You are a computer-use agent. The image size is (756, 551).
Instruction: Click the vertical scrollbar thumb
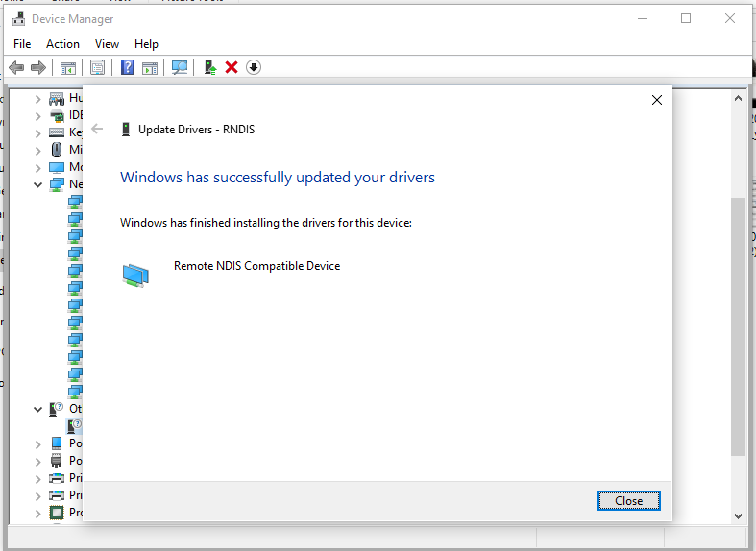point(738,326)
